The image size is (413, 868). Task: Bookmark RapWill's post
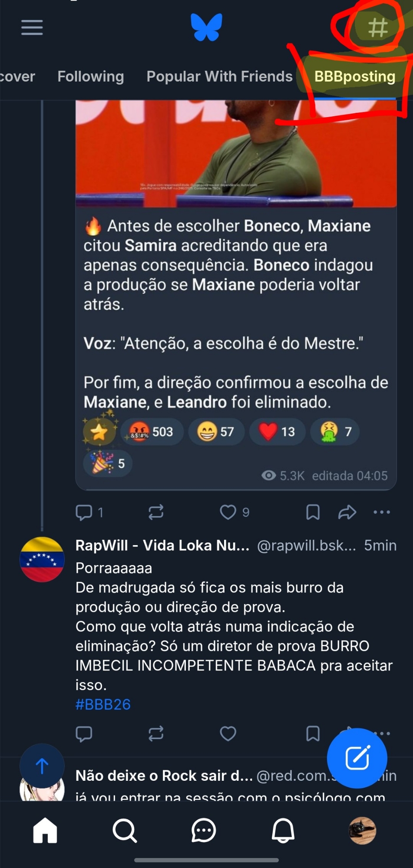tap(313, 733)
